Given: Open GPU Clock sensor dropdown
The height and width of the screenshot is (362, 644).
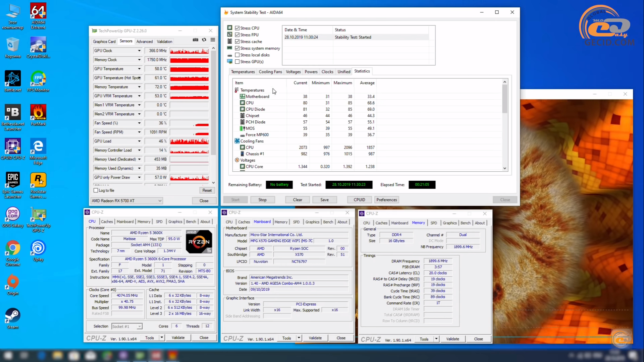Looking at the screenshot, I should 139,51.
